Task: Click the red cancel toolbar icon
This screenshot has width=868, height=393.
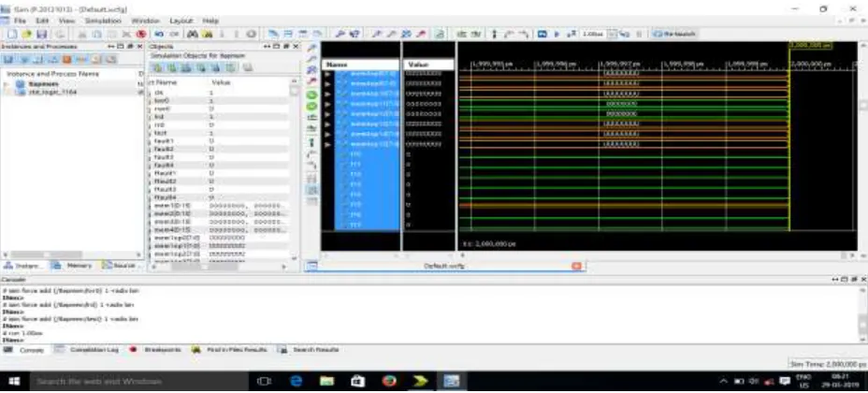Action: point(141,34)
